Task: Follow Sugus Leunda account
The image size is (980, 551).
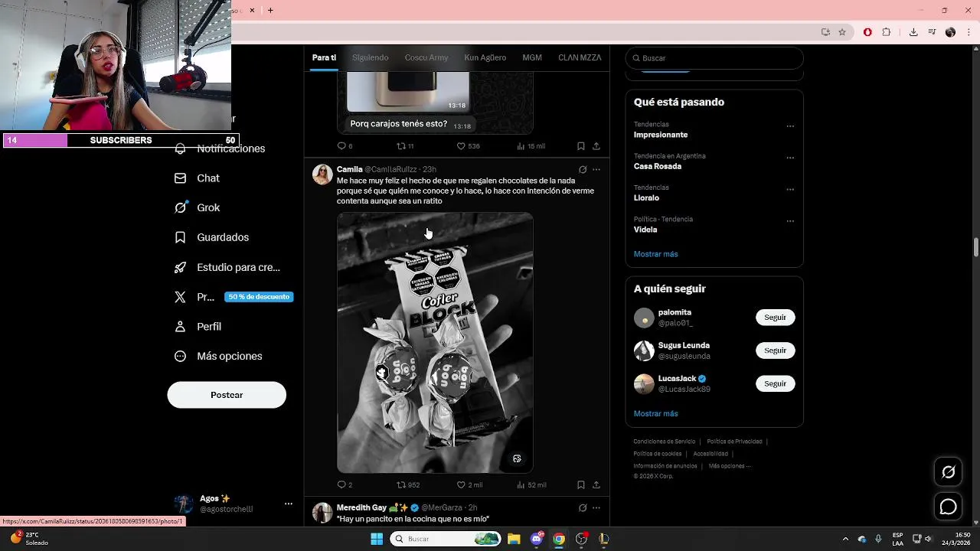Action: (775, 350)
